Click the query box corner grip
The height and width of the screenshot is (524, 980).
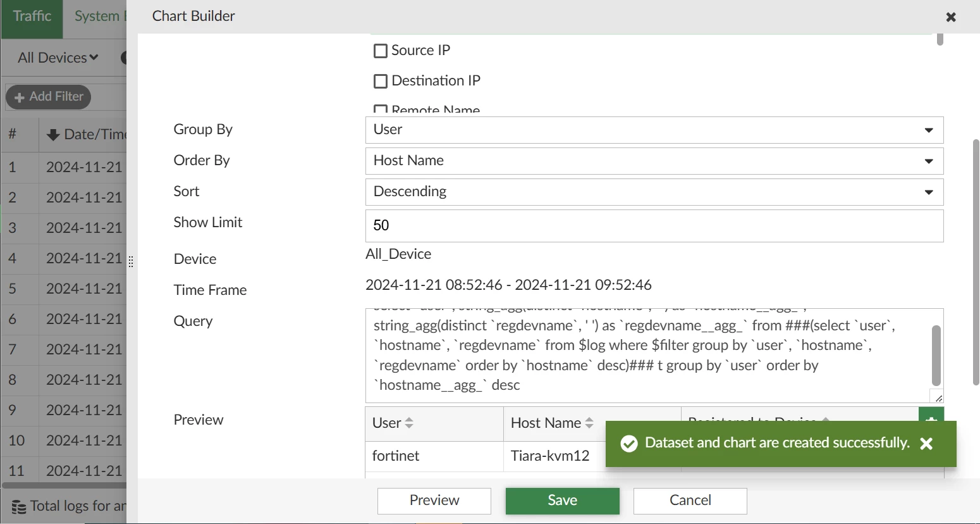pos(938,397)
